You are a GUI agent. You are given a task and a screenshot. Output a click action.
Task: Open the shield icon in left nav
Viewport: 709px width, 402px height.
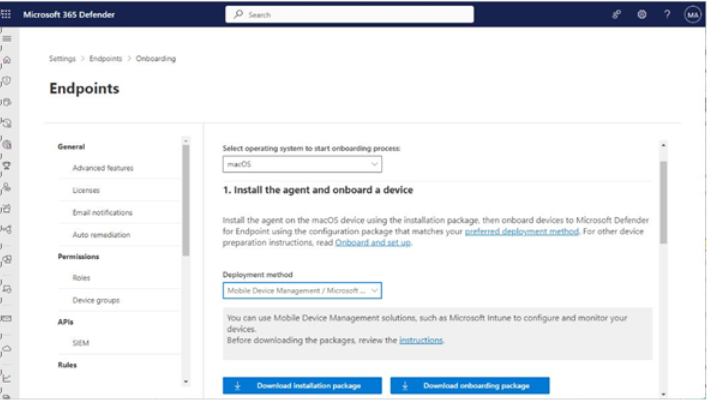pos(7,81)
